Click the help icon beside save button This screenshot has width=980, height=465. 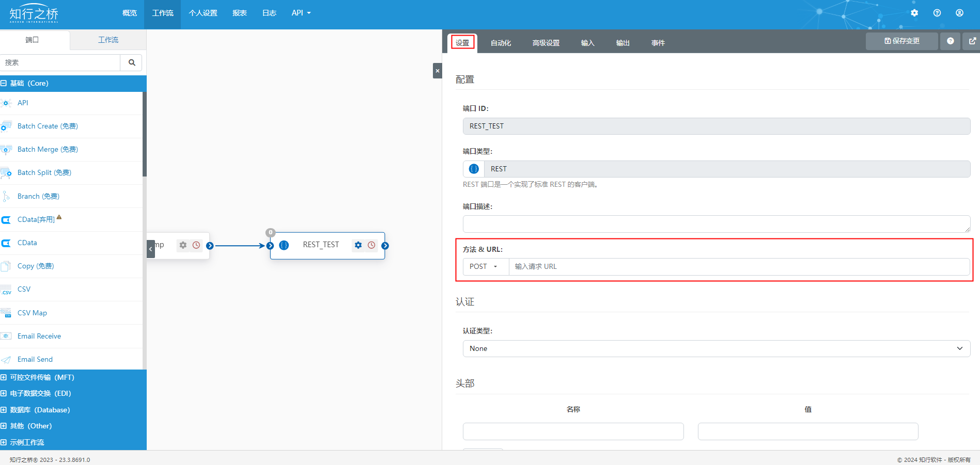click(x=950, y=41)
